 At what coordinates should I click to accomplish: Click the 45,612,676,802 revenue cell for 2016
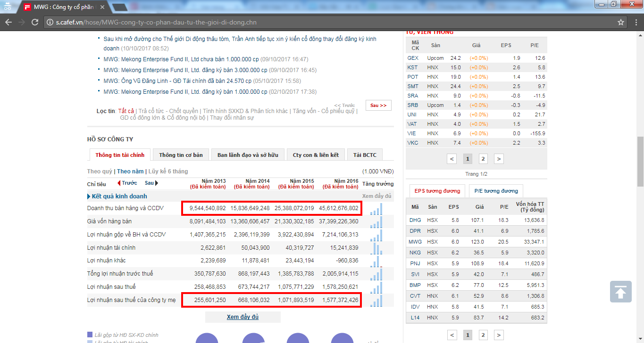339,208
